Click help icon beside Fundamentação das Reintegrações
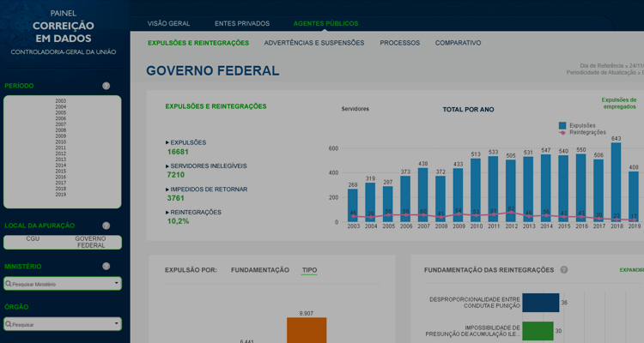This screenshot has width=644, height=343. 564,270
